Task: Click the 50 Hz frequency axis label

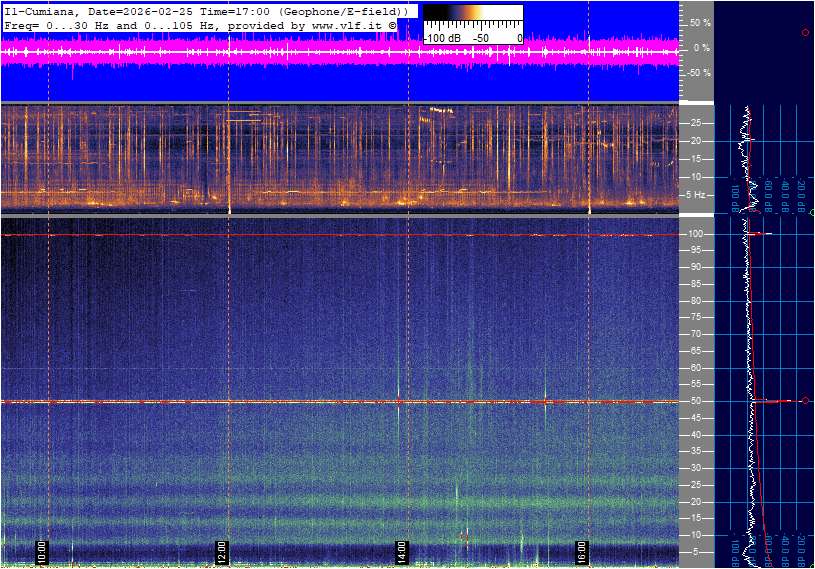Action: coord(696,401)
